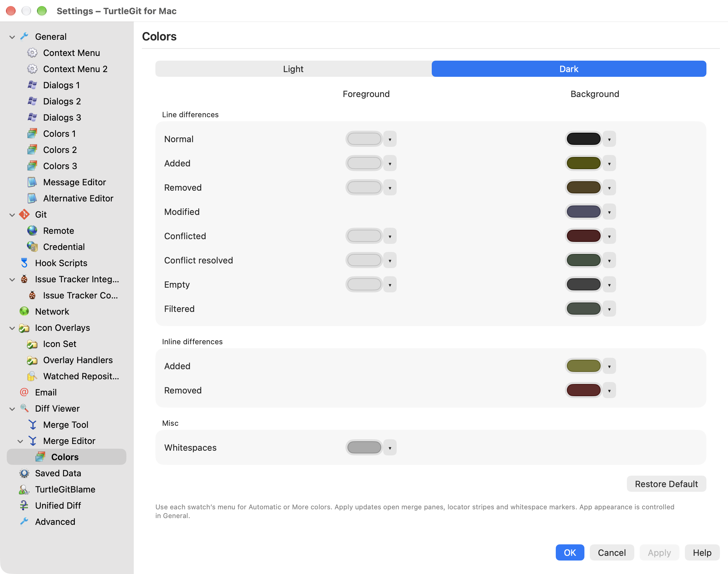Click the notepad icon for Message Editor
This screenshot has width=728, height=574.
point(32,182)
